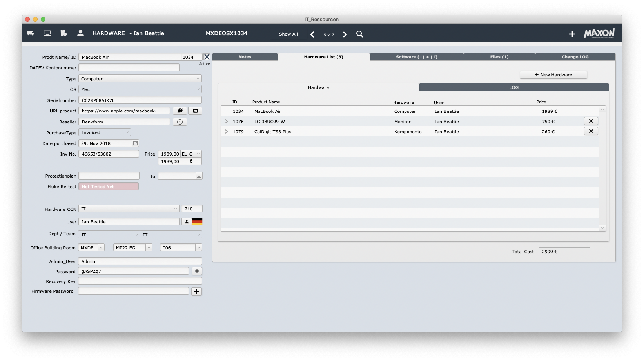
Task: Add a new record with plus icon
Action: pos(572,34)
